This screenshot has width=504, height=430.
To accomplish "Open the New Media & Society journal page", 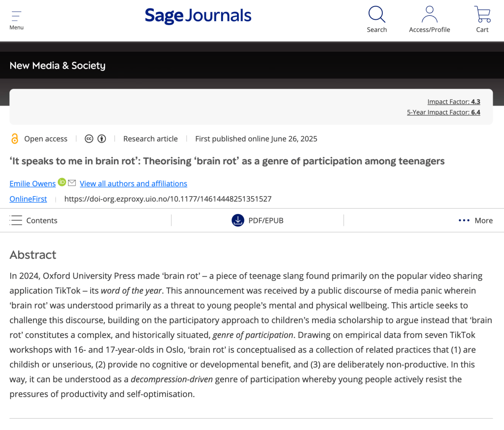I will (58, 66).
